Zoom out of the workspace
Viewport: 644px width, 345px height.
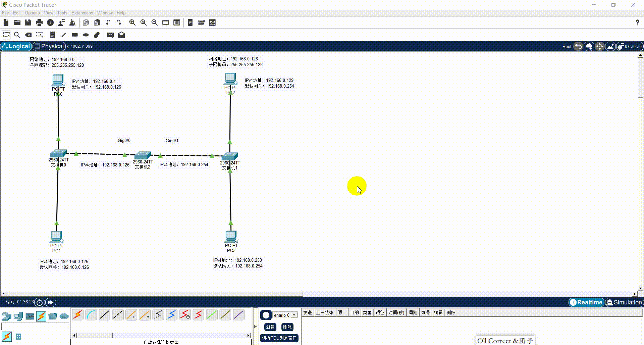point(155,22)
